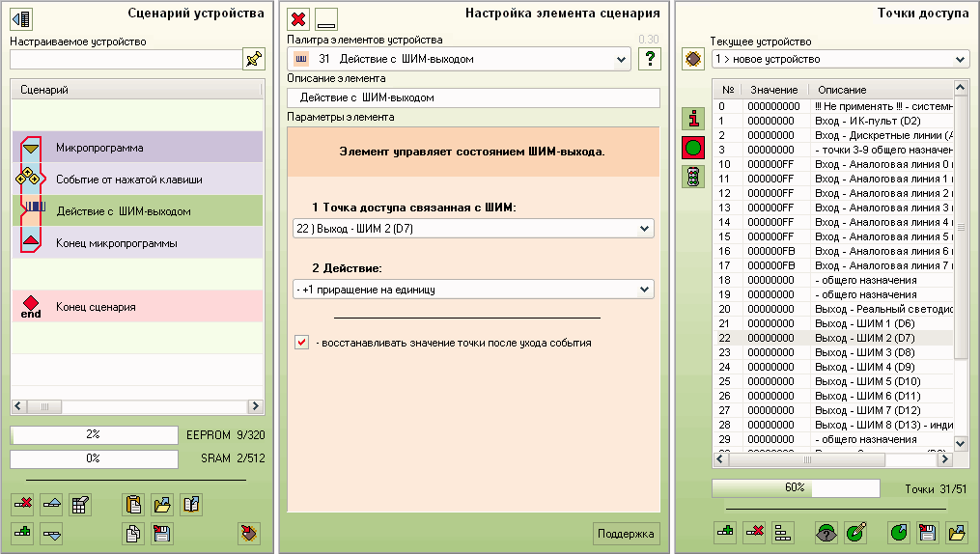Click the Поддержка button
Image resolution: width=980 pixels, height=554 pixels.
[626, 534]
